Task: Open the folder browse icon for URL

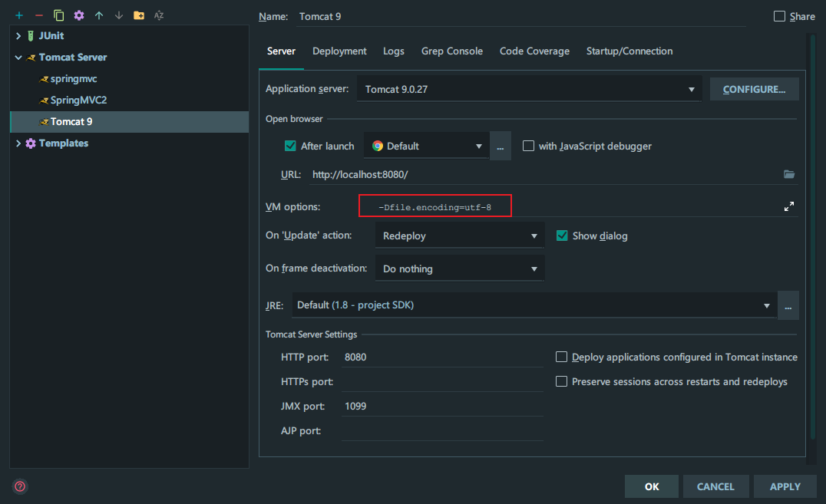Action: click(x=788, y=174)
